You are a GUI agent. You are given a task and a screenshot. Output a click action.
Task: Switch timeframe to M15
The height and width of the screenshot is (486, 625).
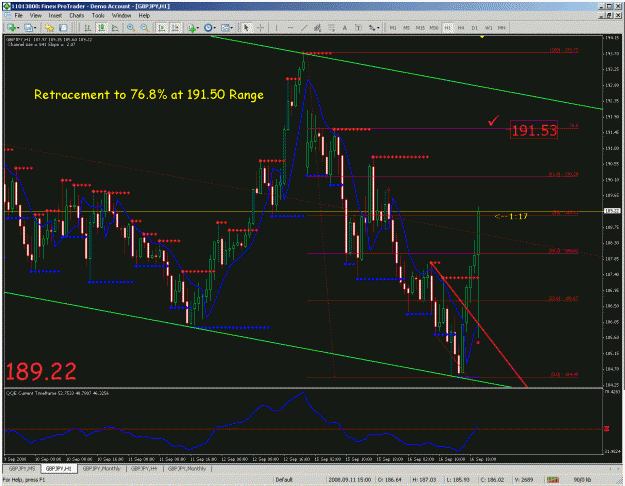click(x=420, y=28)
